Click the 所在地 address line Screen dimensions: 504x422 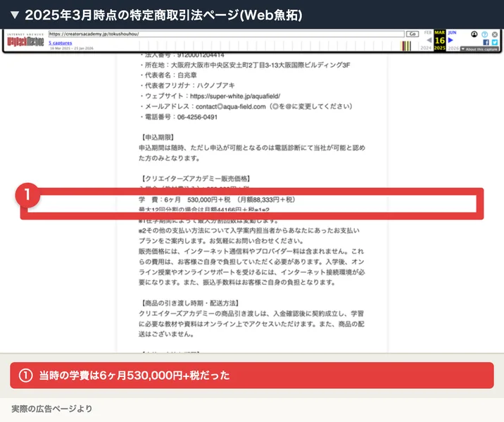[244, 65]
